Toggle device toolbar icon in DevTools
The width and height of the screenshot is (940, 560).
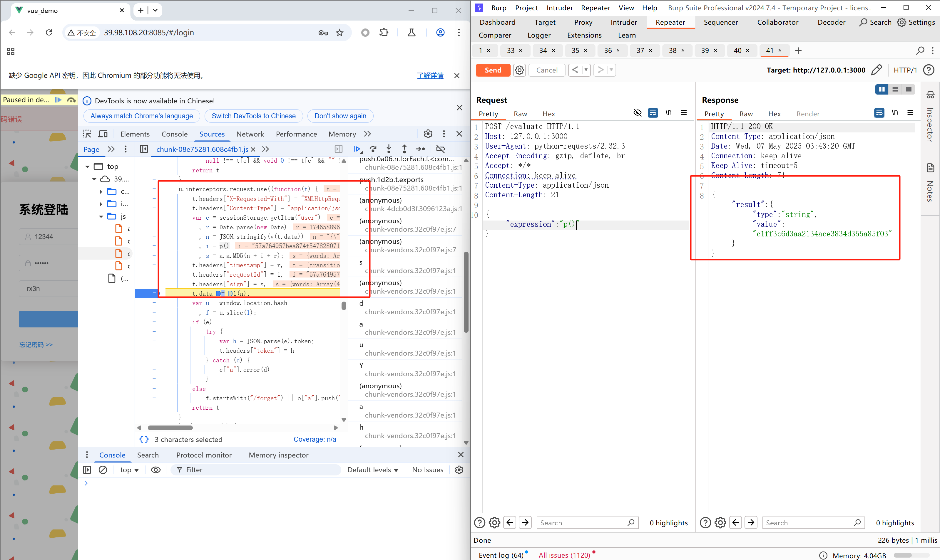[x=103, y=134]
